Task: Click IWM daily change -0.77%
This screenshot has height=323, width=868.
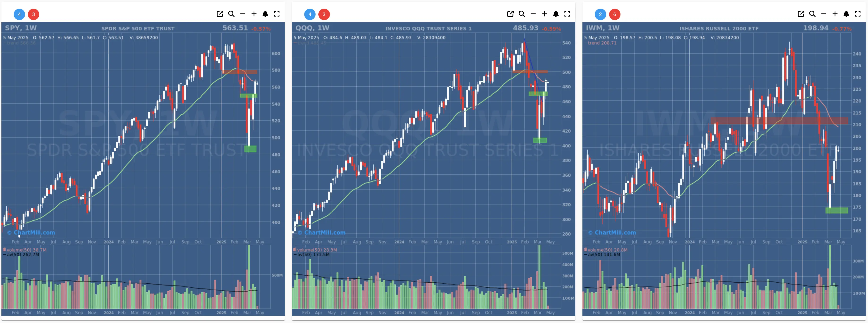Action: click(842, 29)
